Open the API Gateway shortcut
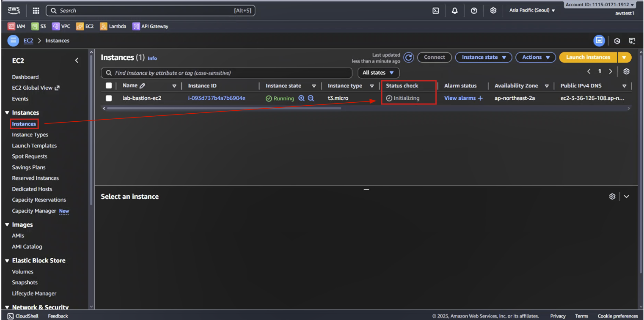The width and height of the screenshot is (644, 320). click(x=150, y=26)
